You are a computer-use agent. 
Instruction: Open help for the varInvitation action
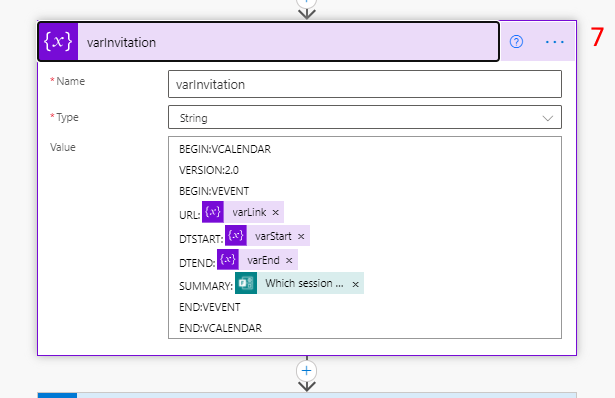[x=516, y=42]
